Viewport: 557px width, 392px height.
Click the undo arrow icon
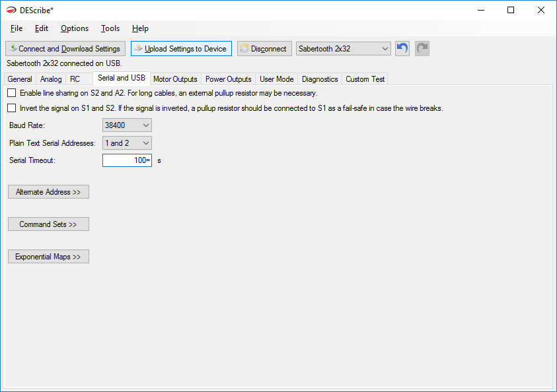(402, 49)
